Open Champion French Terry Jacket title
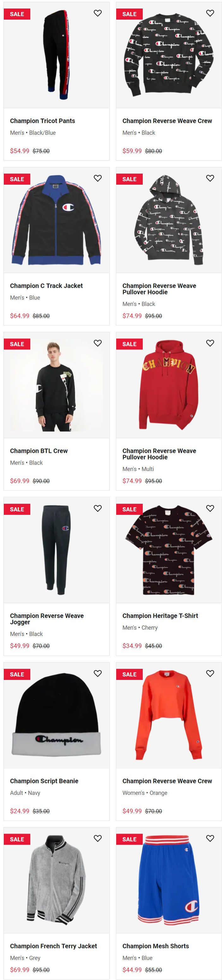 pyautogui.click(x=53, y=946)
